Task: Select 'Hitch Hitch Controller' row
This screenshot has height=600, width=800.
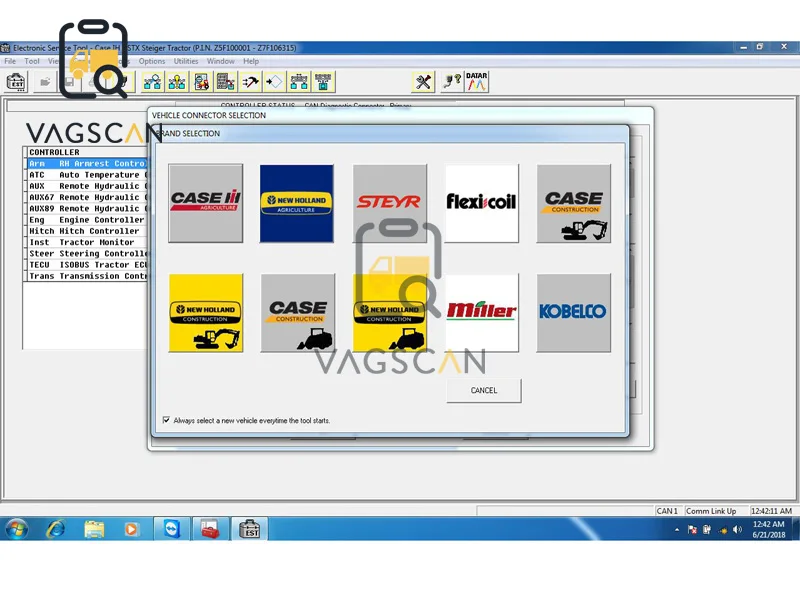Action: pyautogui.click(x=87, y=231)
